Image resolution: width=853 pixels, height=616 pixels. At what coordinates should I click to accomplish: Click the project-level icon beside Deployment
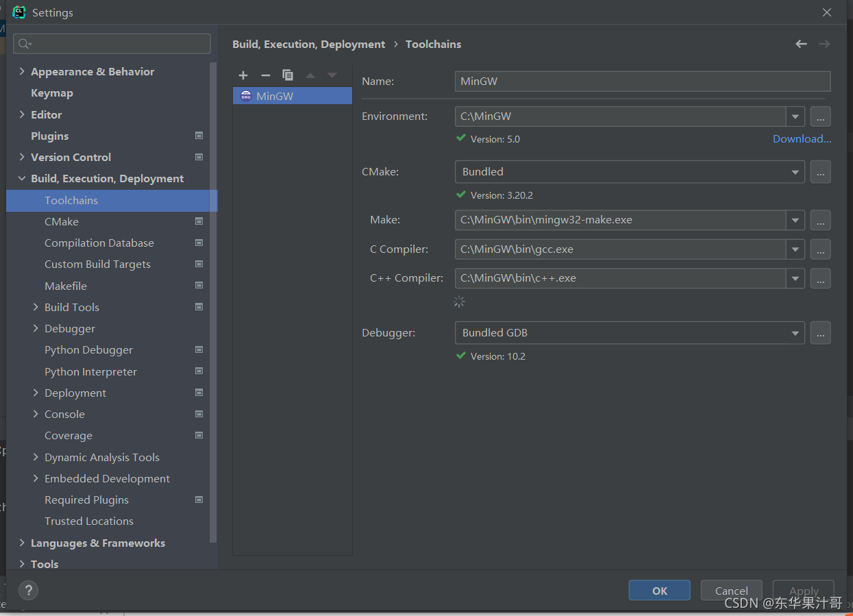tap(199, 393)
